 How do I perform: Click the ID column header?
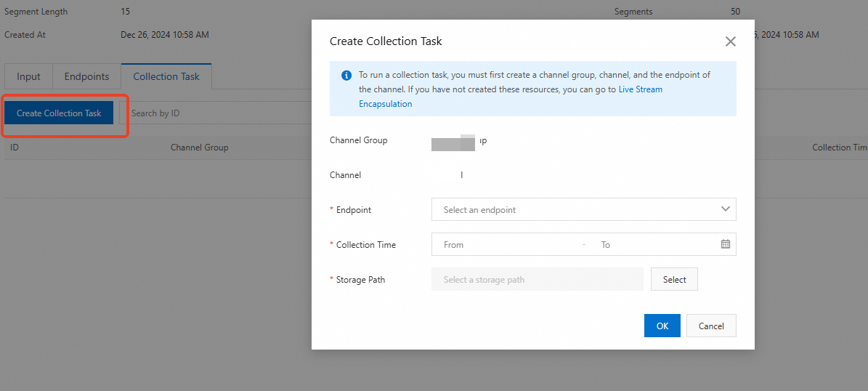[x=15, y=148]
